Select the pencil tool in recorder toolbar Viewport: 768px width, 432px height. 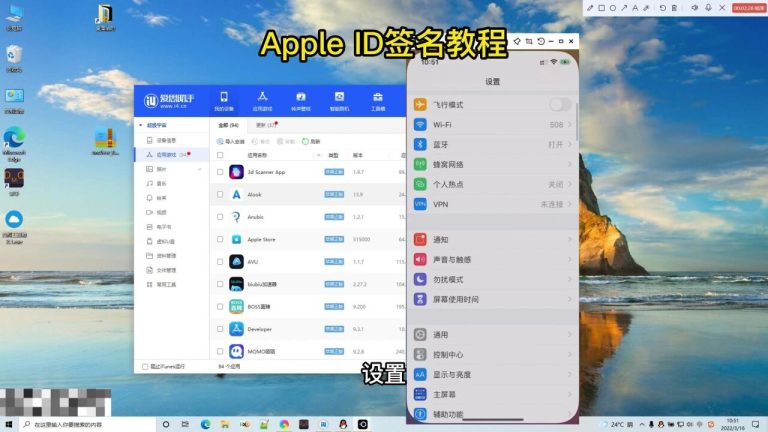(x=590, y=8)
